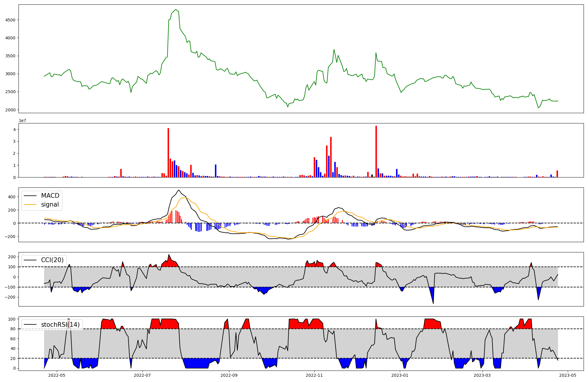This screenshot has width=588, height=382.
Task: Click the 1e7 volume scale label
Action: click(x=22, y=120)
